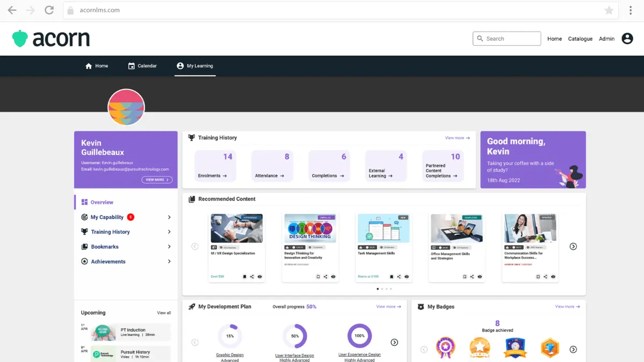The image size is (644, 362).
Task: Click the search field in the header
Action: [507, 39]
